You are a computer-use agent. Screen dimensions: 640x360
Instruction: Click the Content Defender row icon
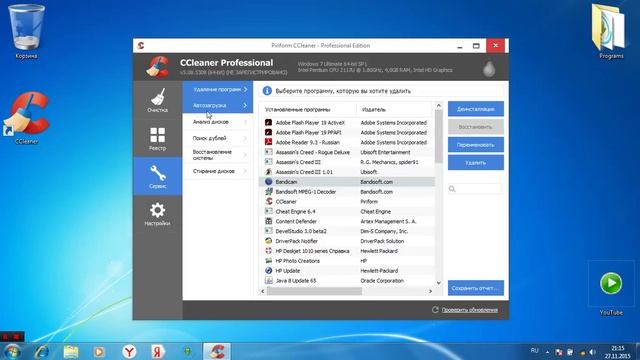268,221
